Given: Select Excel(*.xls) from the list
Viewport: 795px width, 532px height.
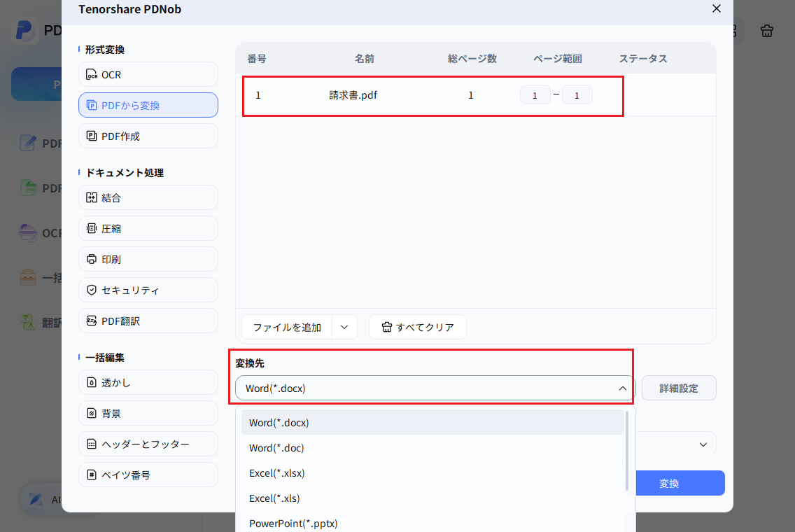Looking at the screenshot, I should (x=432, y=498).
